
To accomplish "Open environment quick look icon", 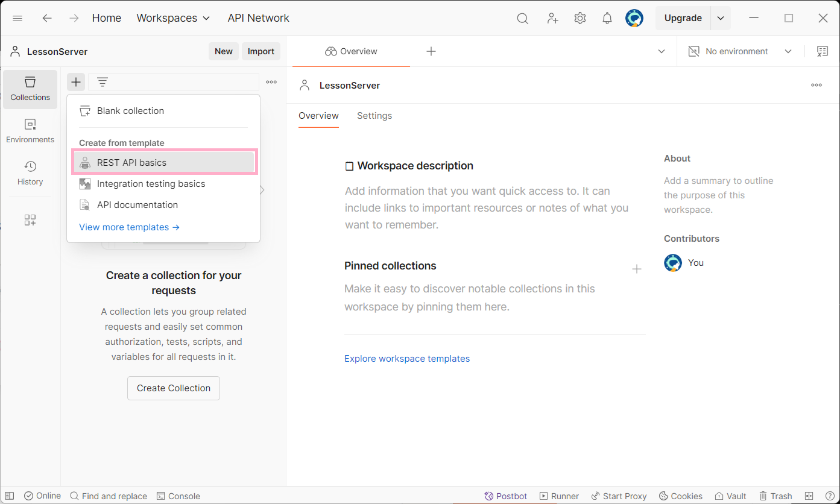I will coord(823,51).
